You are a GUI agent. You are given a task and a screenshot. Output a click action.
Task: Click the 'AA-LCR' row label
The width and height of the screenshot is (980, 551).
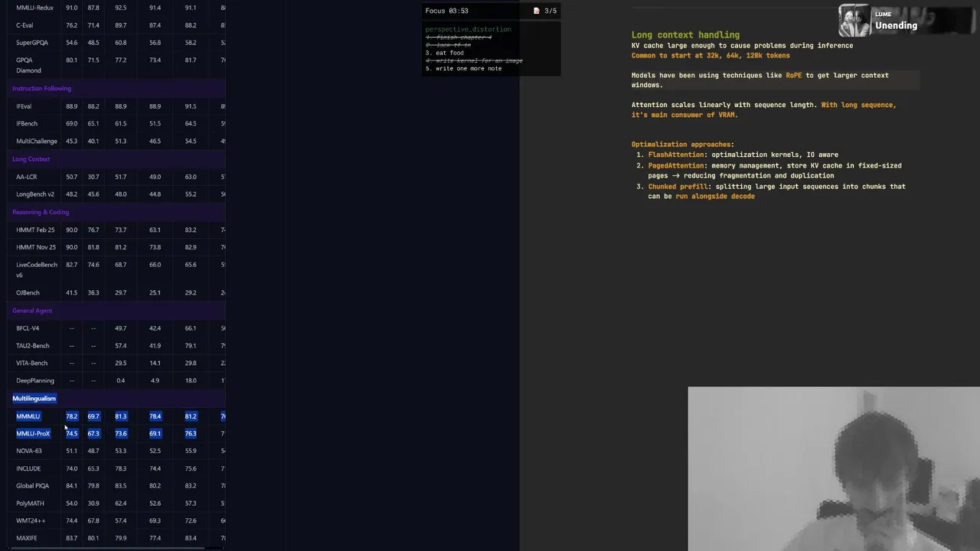(x=26, y=177)
